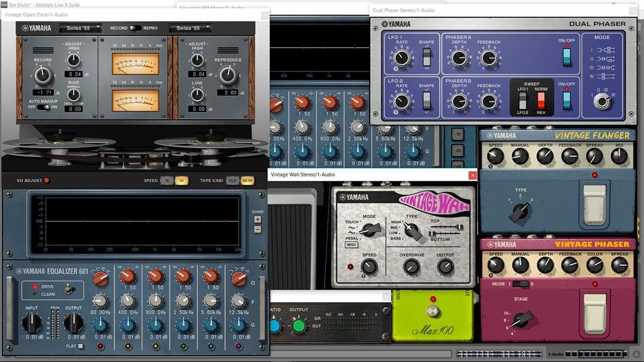Click the PHASER A FEEDBACK knob
Screen dimensions: 644x362
pyautogui.click(x=489, y=58)
